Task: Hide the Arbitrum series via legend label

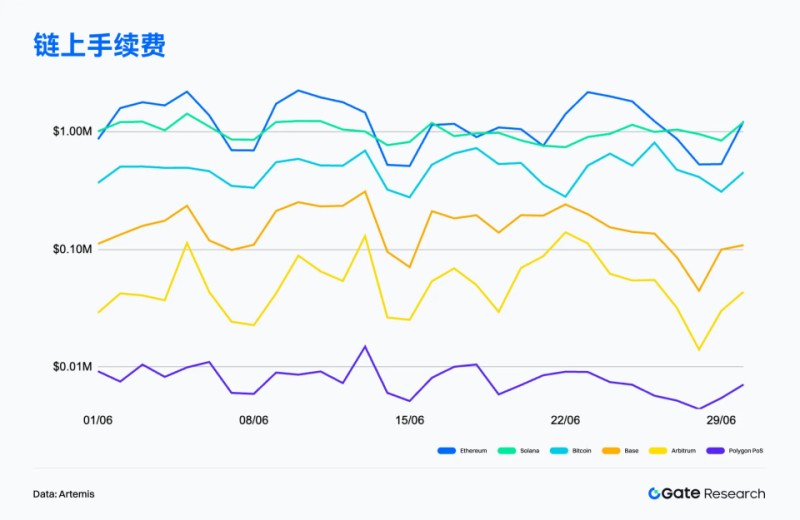Action: [684, 451]
